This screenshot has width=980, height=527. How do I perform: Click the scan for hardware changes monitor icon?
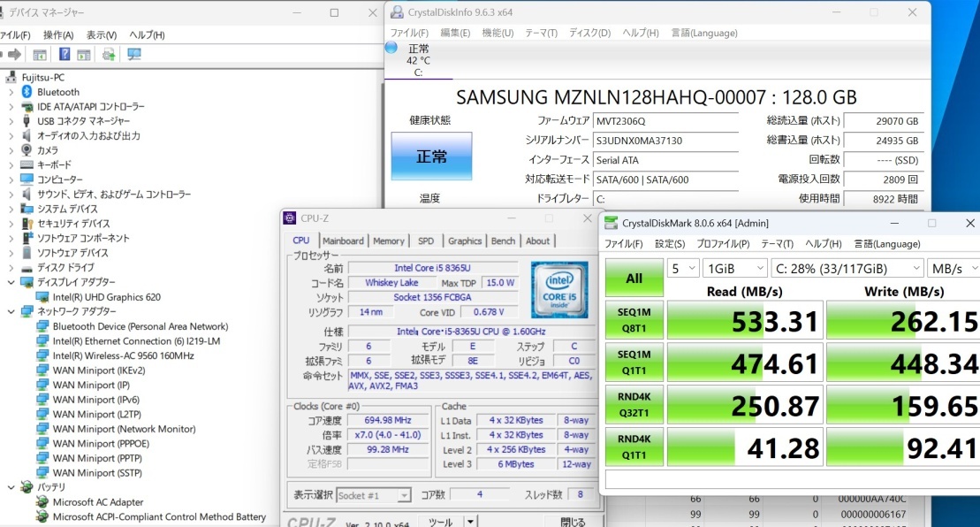click(134, 55)
